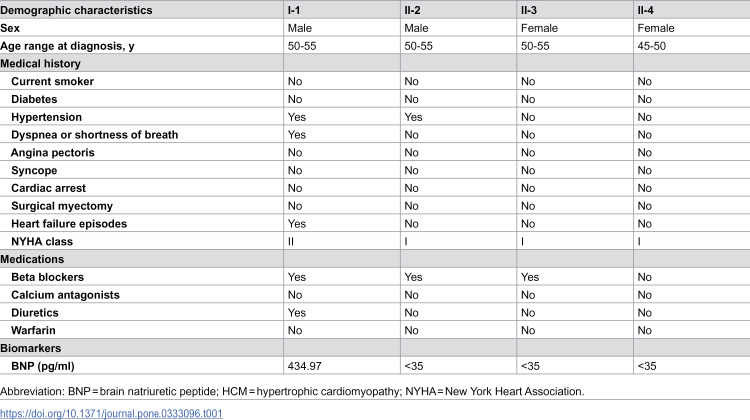Screen dimensions: 750x420
Task: Select the Biomarkers section row
Action: [375, 348]
